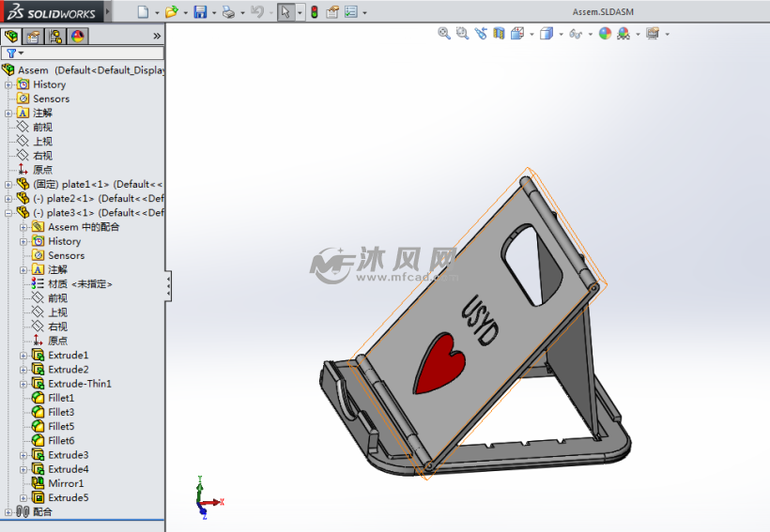
Task: Click the Print icon
Action: coord(228,12)
